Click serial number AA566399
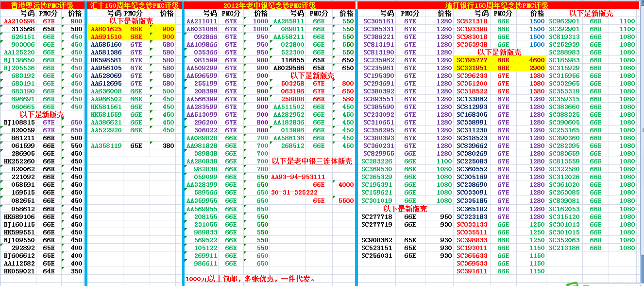Screen dimensions: 644x286 202,99
